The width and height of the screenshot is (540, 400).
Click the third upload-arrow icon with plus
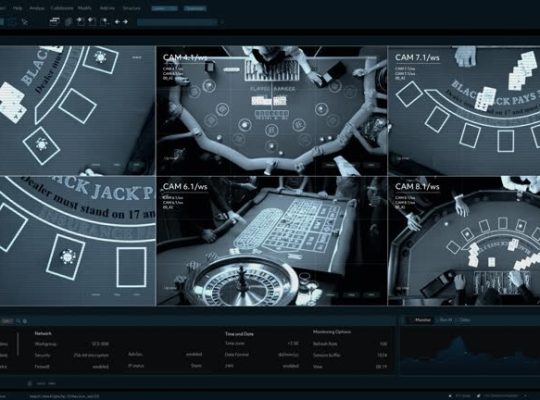pos(105,22)
